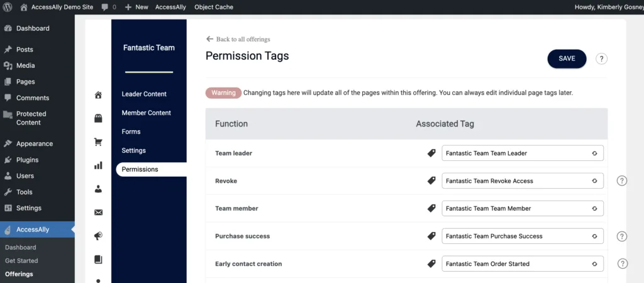Open Get Started submenu item
The width and height of the screenshot is (644, 283).
(21, 260)
